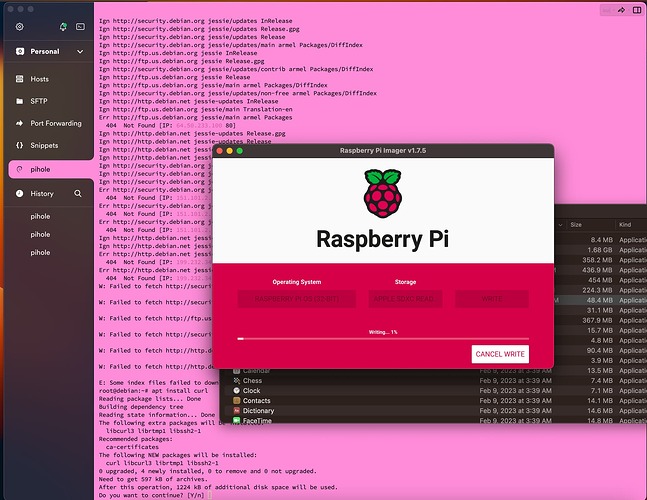The height and width of the screenshot is (500, 647).
Task: Click the notification bell icon
Action: [64, 26]
